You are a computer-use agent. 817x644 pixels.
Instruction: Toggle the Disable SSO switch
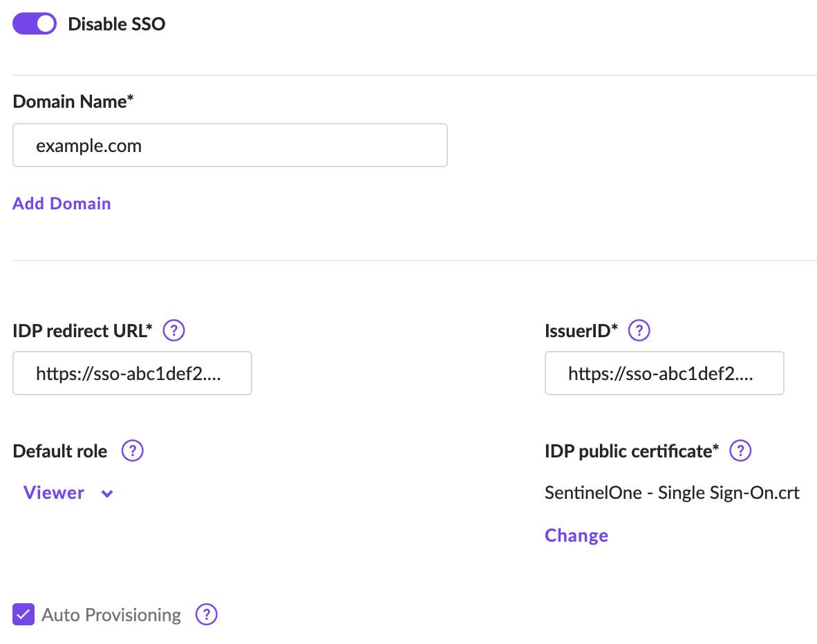click(x=34, y=23)
